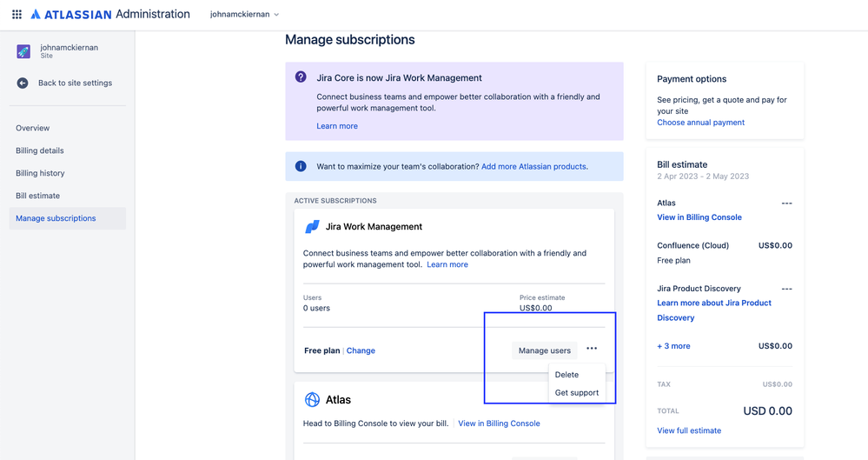Click Learn more in Jira Work Management card

[447, 265]
